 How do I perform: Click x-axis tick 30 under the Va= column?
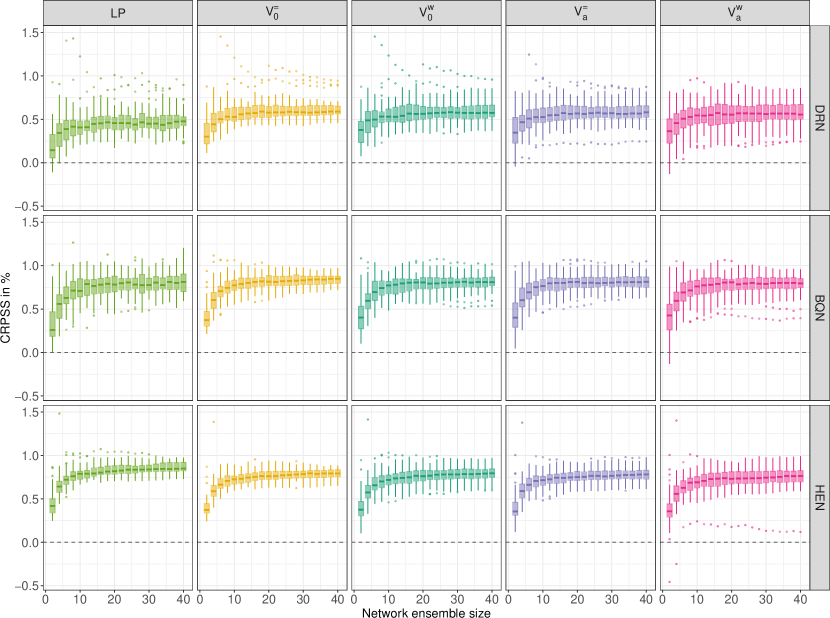tap(611, 599)
